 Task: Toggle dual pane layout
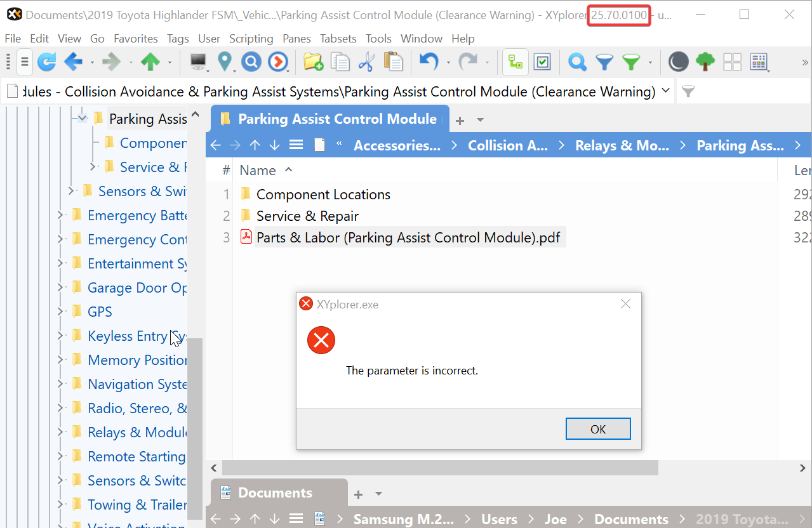click(x=732, y=62)
